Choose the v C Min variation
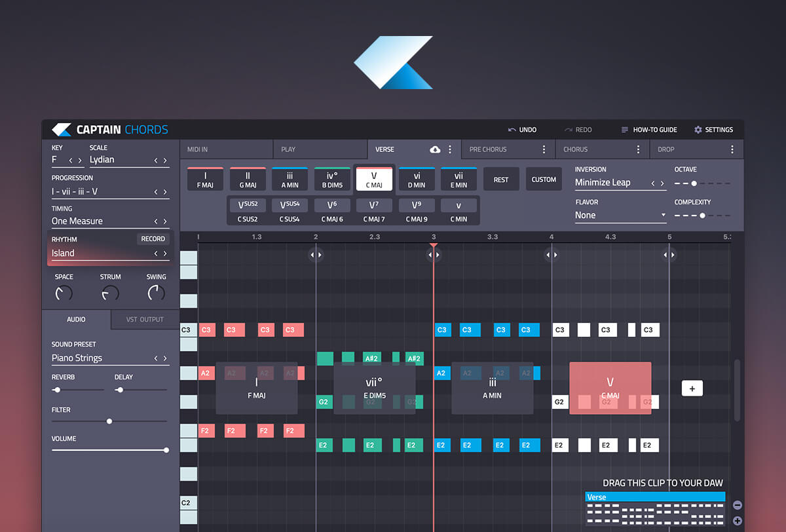786x532 pixels. pyautogui.click(x=458, y=210)
